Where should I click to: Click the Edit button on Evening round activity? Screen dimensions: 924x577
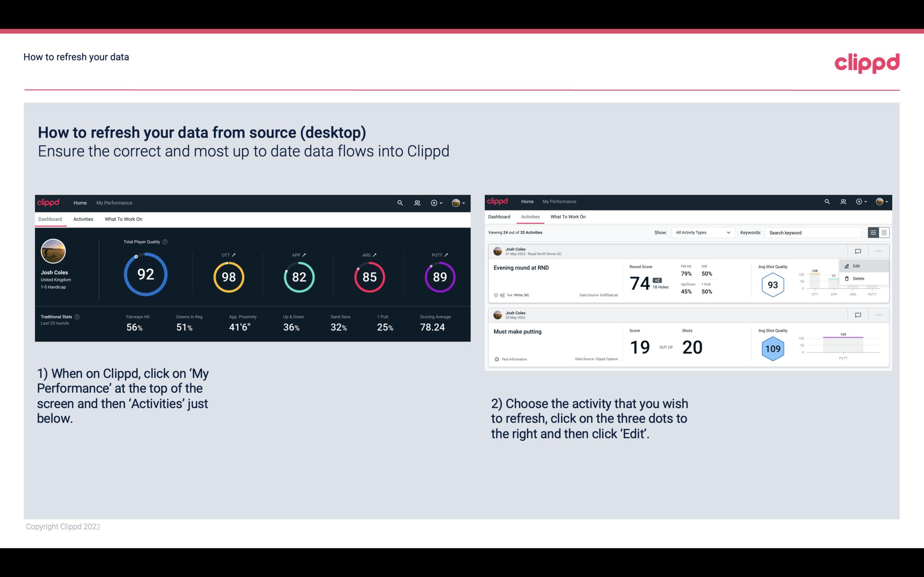tap(858, 266)
